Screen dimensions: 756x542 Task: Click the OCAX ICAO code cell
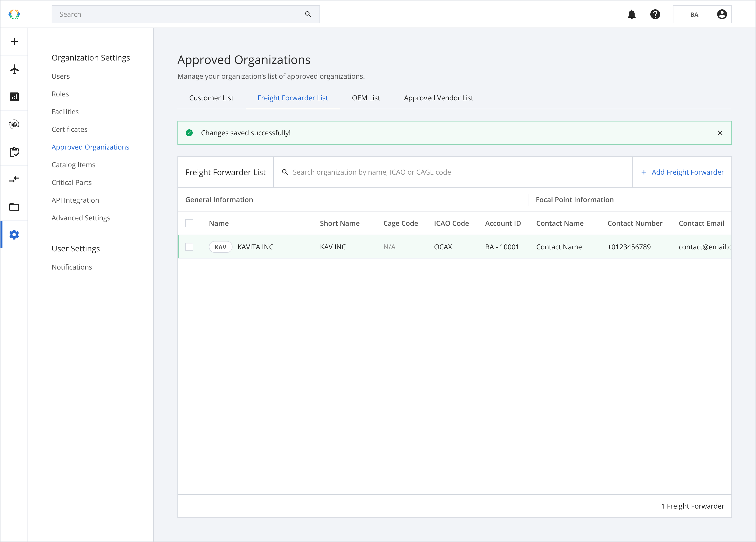443,247
